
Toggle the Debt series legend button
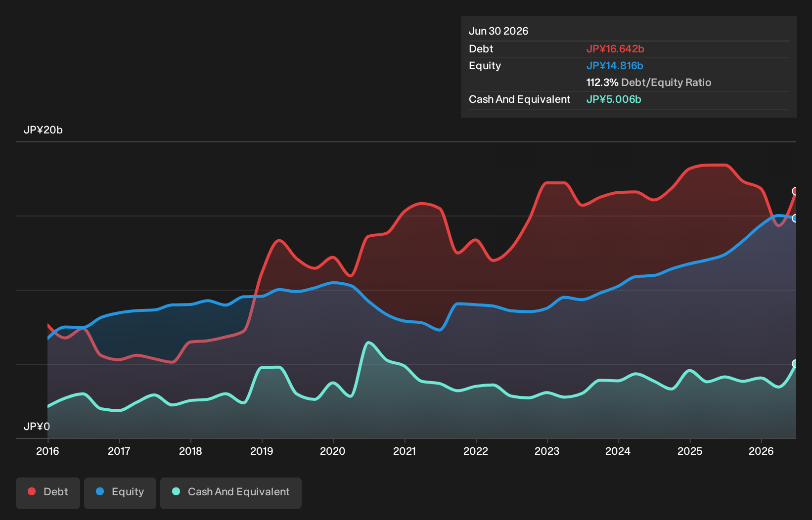click(x=48, y=493)
